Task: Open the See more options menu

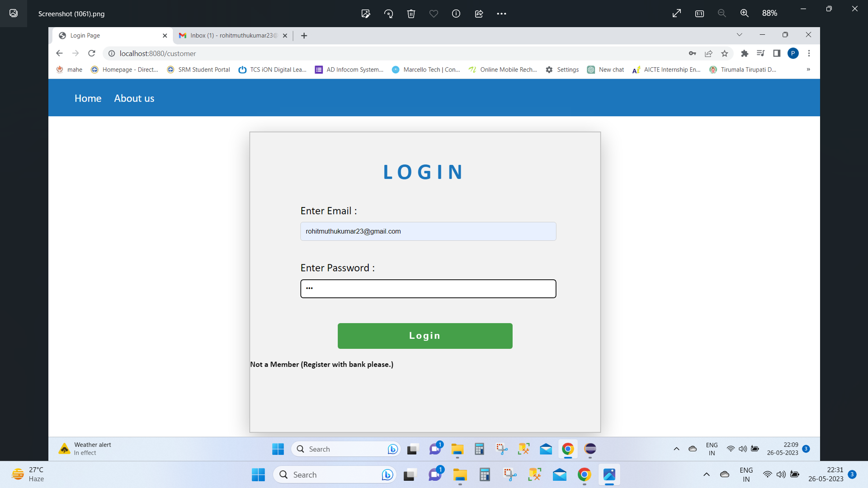Action: (502, 14)
